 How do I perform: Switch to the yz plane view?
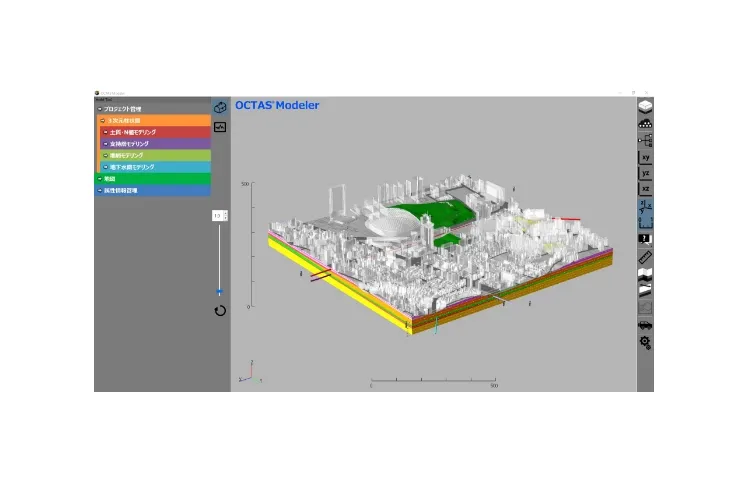pyautogui.click(x=645, y=173)
